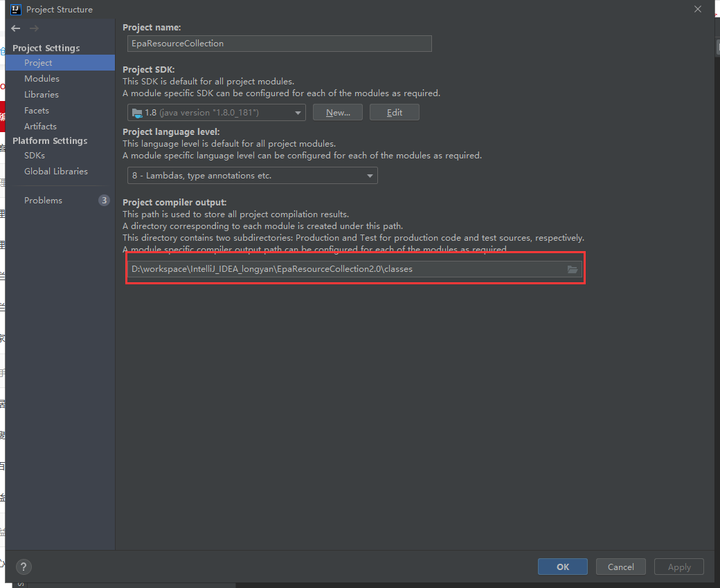720x588 pixels.
Task: Select Global Libraries in the sidebar
Action: click(55, 171)
